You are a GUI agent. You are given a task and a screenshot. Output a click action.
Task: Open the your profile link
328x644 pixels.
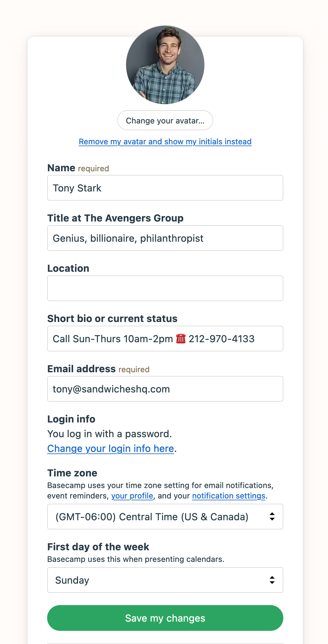pos(132,495)
